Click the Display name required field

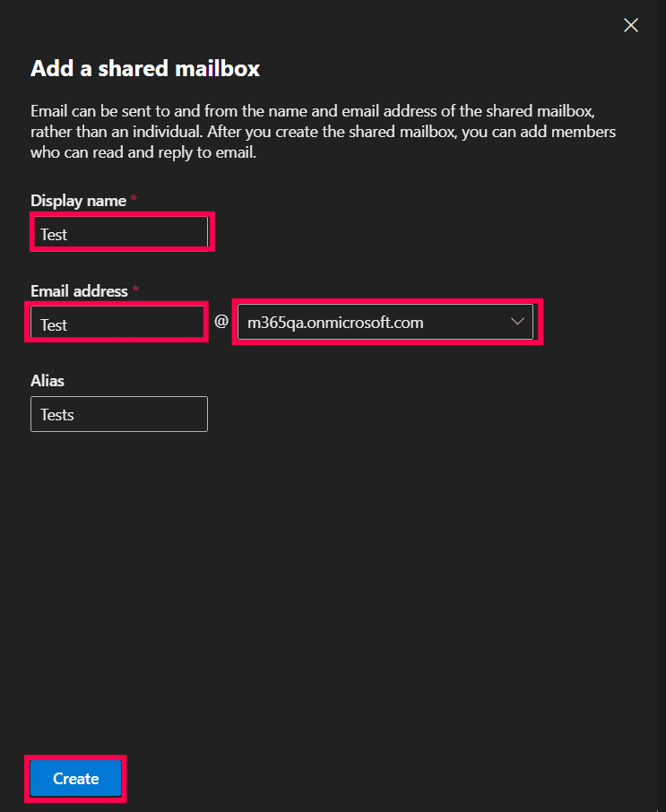[121, 232]
